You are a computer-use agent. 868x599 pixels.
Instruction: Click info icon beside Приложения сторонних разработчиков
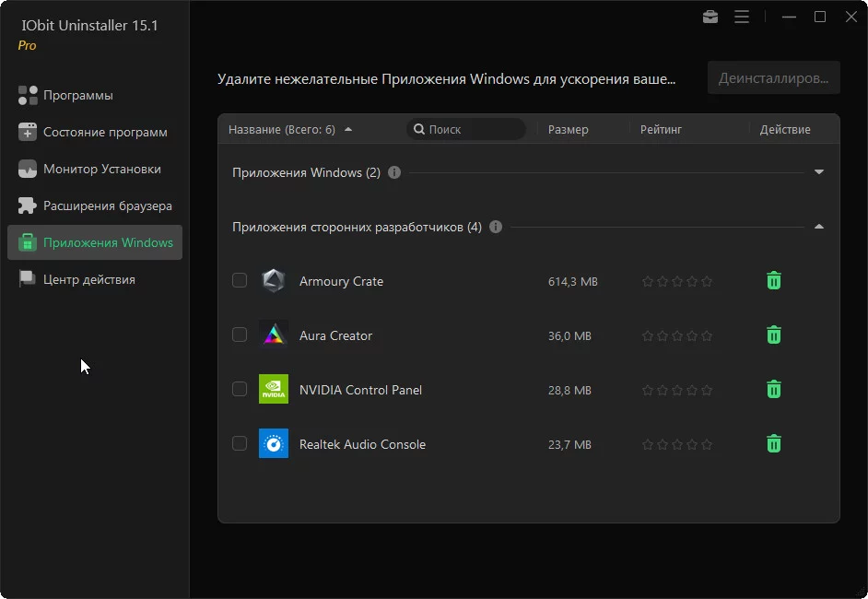(496, 227)
